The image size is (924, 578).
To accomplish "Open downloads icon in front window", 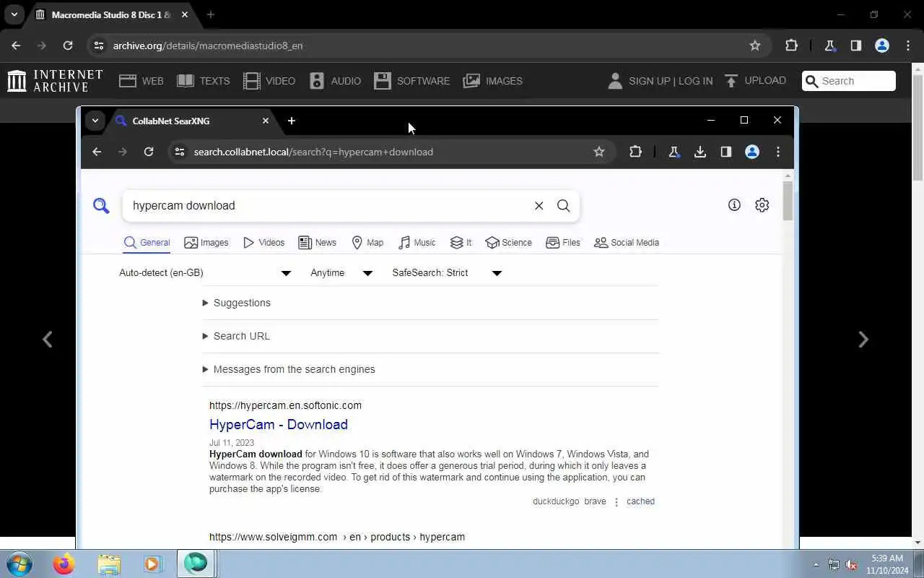I will coord(699,152).
